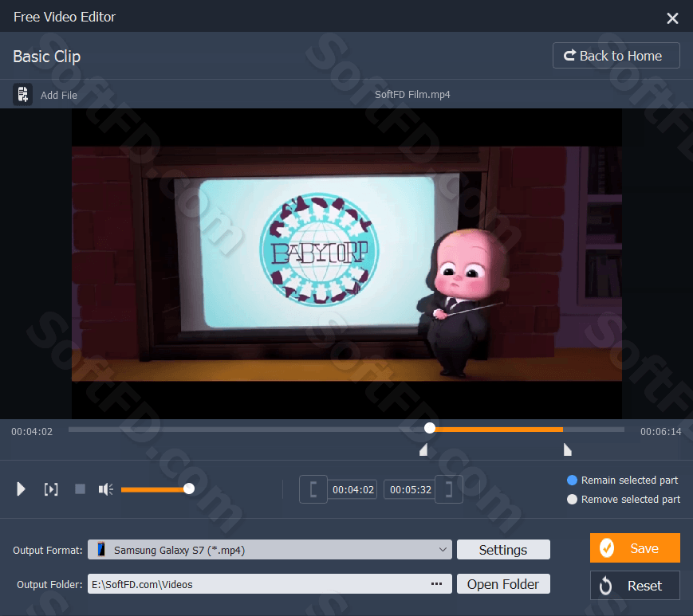Screen dimensions: 693x616
Task: Click the orange selected timeline segment
Action: [x=499, y=430]
